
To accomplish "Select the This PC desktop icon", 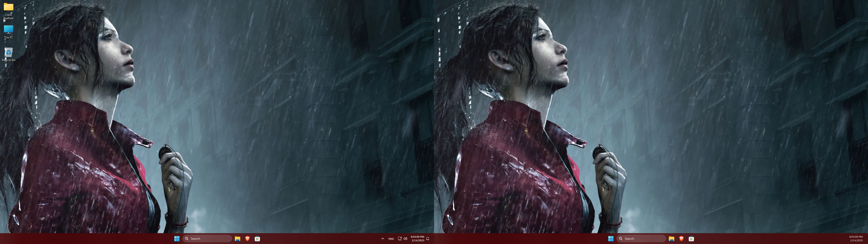I will [x=8, y=32].
